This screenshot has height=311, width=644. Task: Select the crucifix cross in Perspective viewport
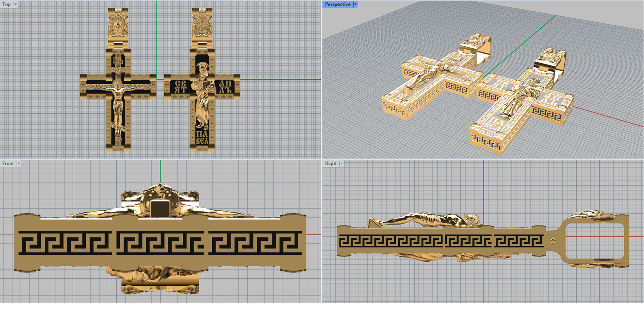click(437, 78)
